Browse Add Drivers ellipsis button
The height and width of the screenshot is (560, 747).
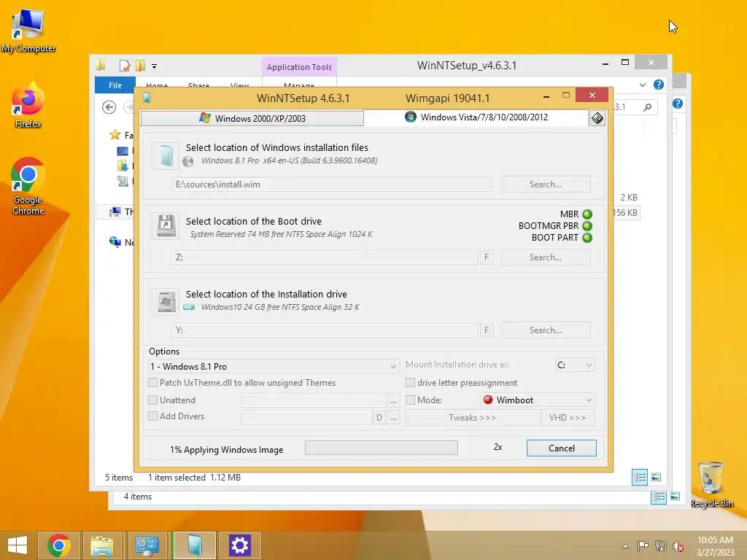point(393,418)
